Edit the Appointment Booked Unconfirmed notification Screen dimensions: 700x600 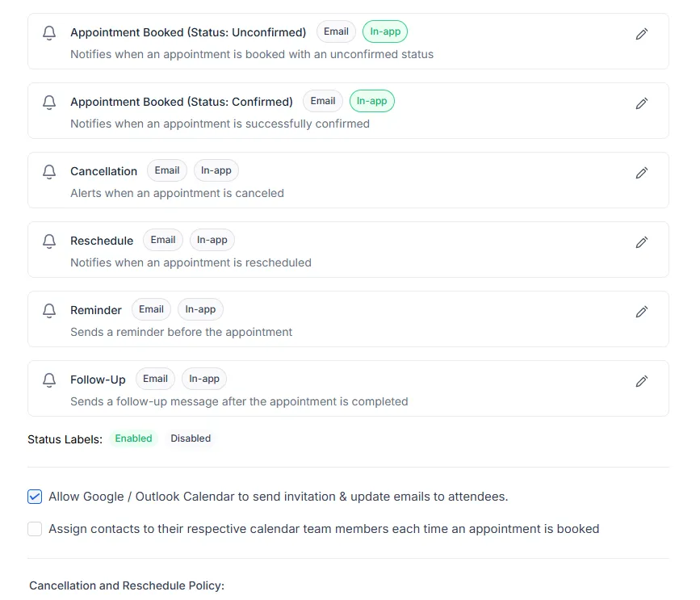(642, 34)
